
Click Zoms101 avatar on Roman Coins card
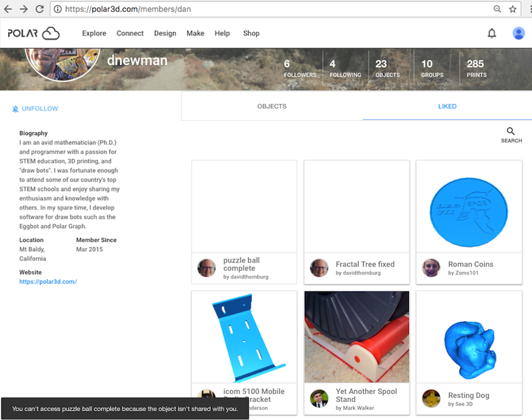pos(431,268)
